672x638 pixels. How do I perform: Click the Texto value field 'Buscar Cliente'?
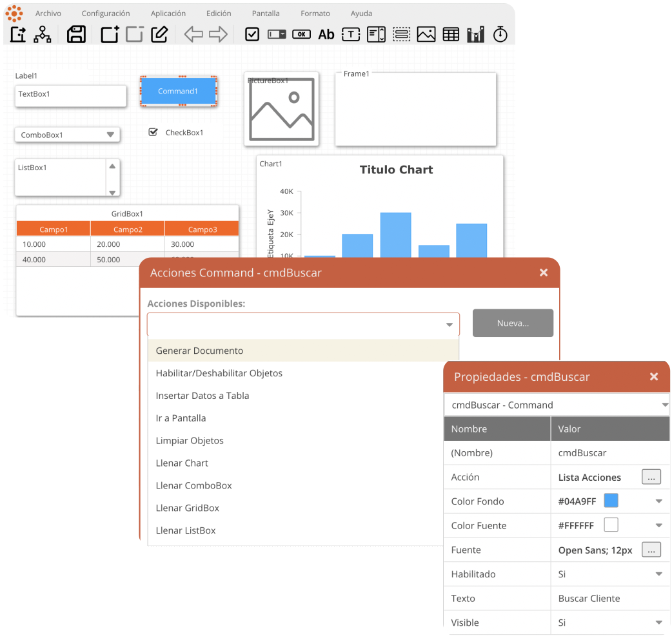click(x=589, y=598)
